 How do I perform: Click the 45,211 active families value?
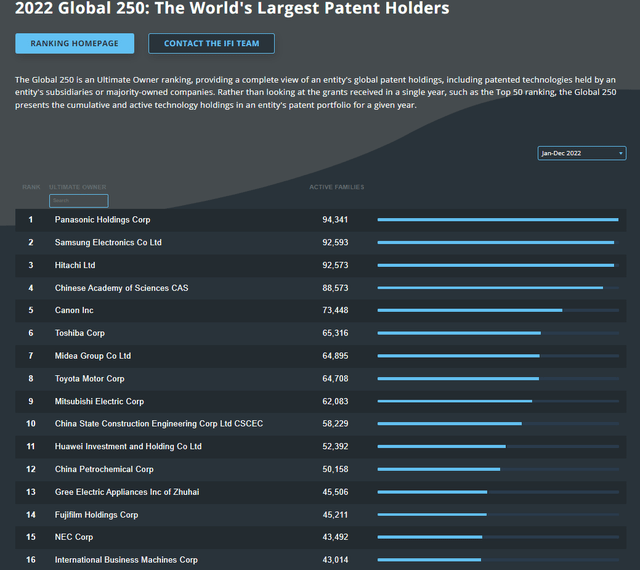coord(335,515)
